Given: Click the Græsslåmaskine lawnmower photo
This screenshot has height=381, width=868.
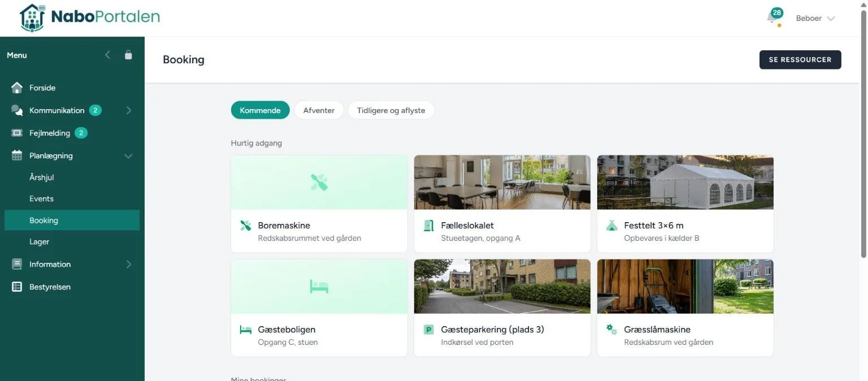Looking at the screenshot, I should (x=685, y=287).
